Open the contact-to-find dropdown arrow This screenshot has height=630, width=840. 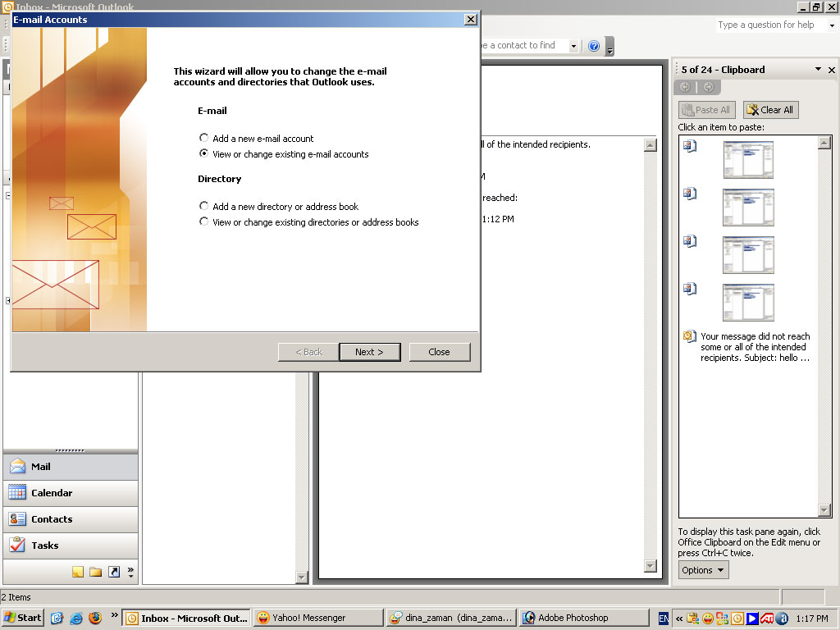point(573,46)
